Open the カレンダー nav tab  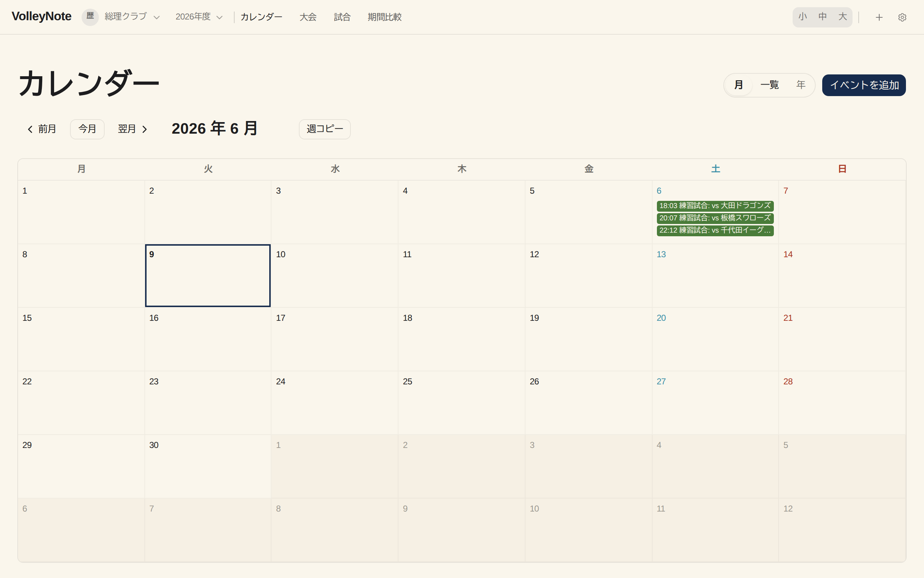(x=261, y=17)
